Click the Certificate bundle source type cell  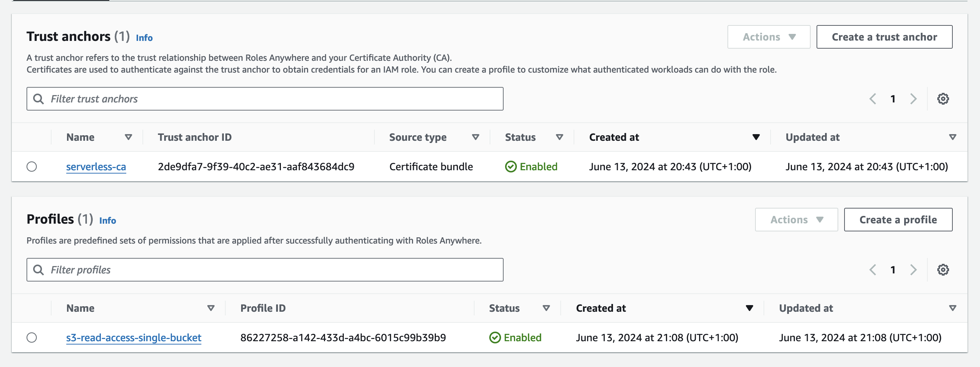[431, 167]
